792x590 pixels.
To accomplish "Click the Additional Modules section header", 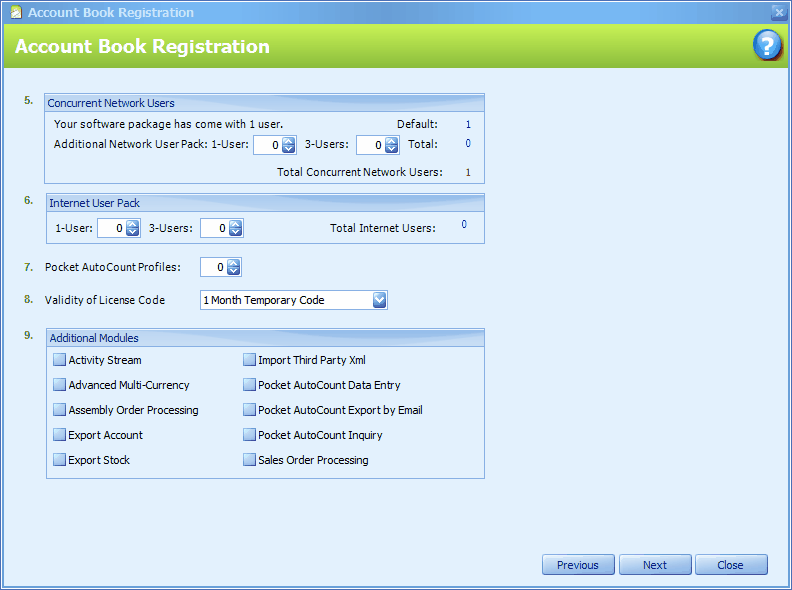I will (x=265, y=338).
